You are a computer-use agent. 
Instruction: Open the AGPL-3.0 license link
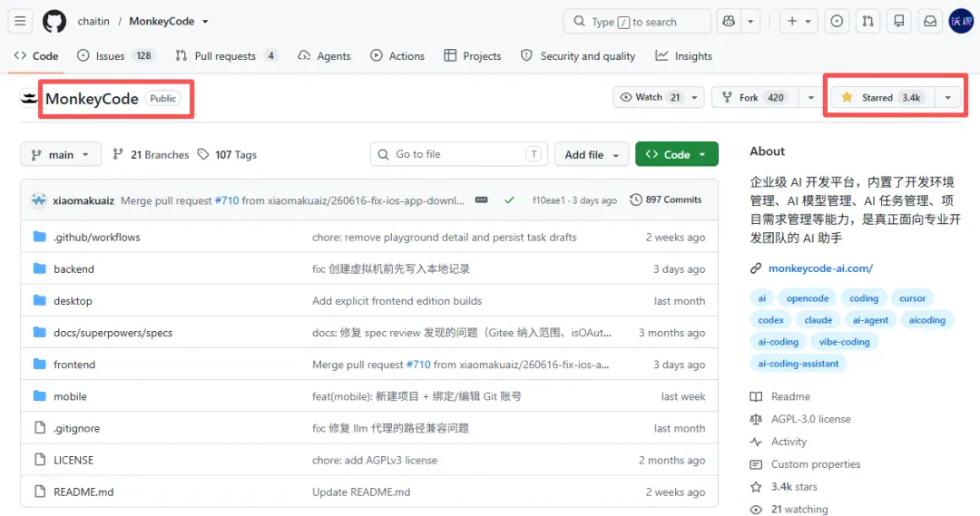[x=810, y=419]
